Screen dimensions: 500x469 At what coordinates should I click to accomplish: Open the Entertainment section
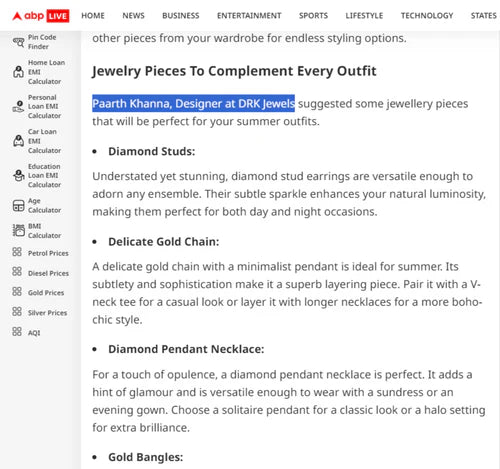pos(249,16)
